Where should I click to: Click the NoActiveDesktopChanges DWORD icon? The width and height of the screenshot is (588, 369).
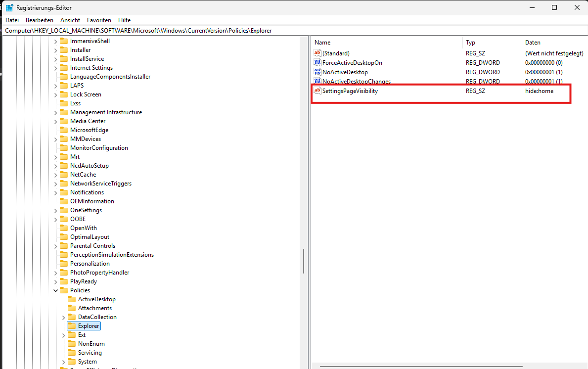317,81
